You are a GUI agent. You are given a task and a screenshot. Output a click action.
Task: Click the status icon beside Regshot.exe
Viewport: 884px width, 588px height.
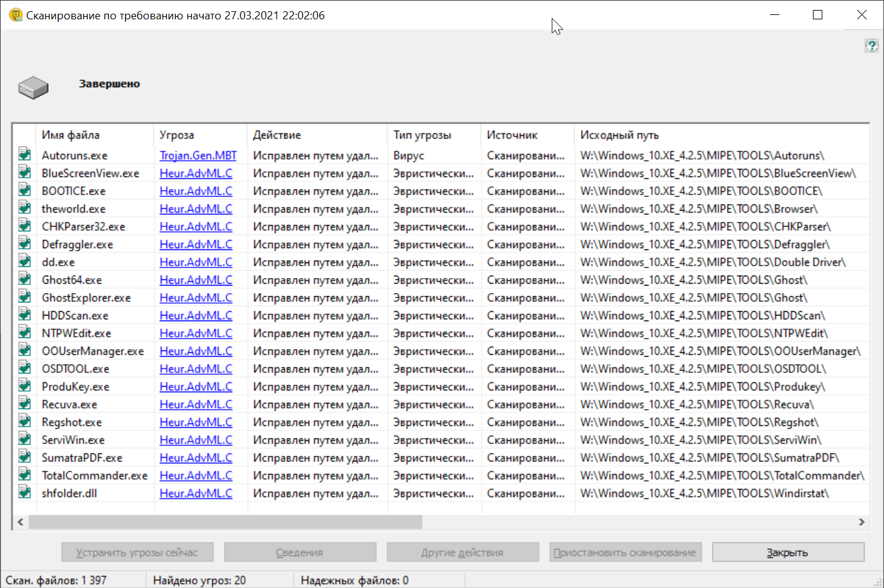[24, 420]
